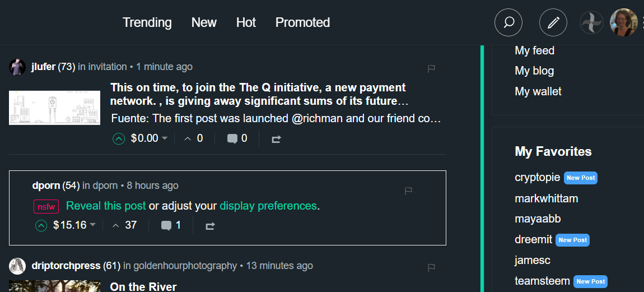Open the pinwheel icon beside the avatar
The width and height of the screenshot is (644, 292).
[x=591, y=23]
